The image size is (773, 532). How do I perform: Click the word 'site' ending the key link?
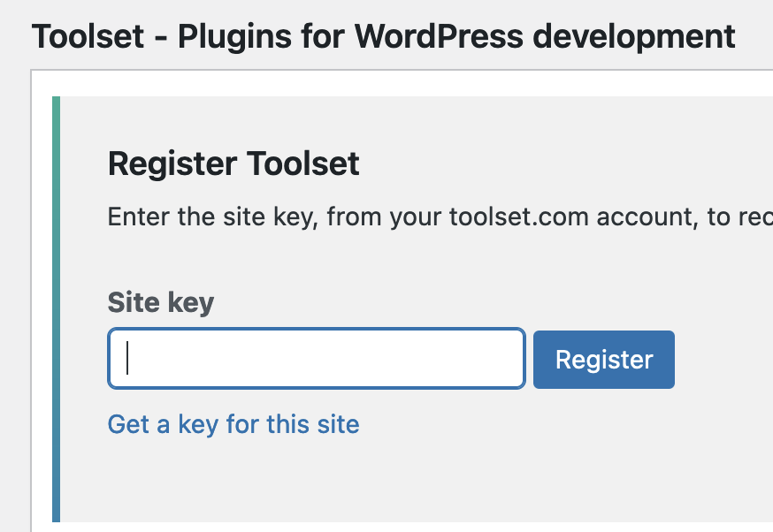[x=338, y=424]
